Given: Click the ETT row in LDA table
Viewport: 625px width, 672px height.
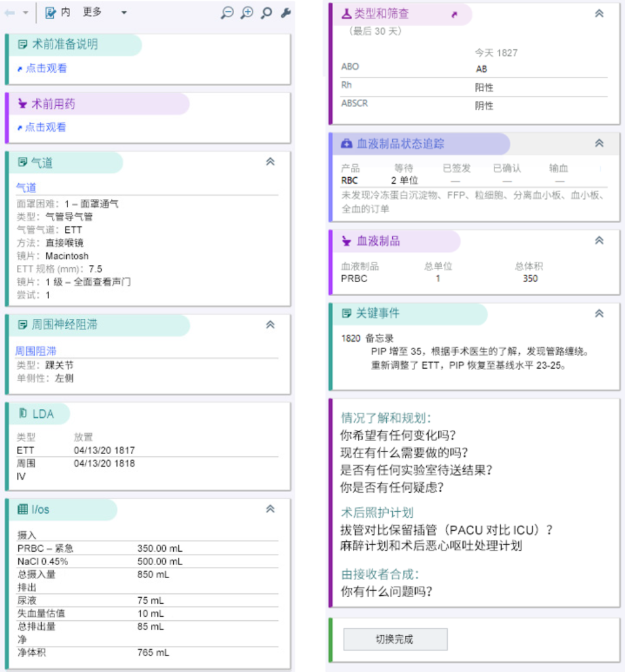Looking at the screenshot, I should pos(148,450).
